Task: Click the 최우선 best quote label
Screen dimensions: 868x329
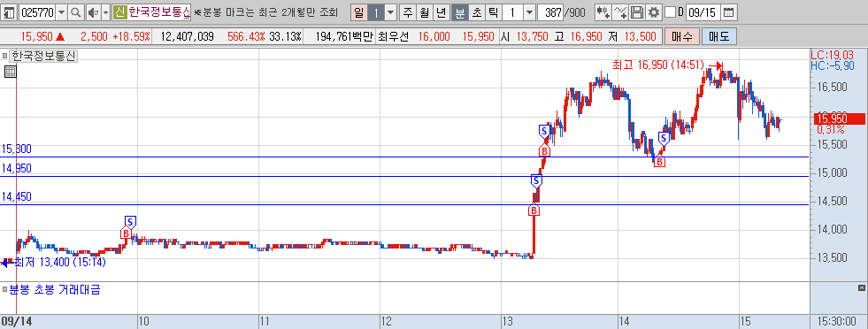Action: point(393,36)
